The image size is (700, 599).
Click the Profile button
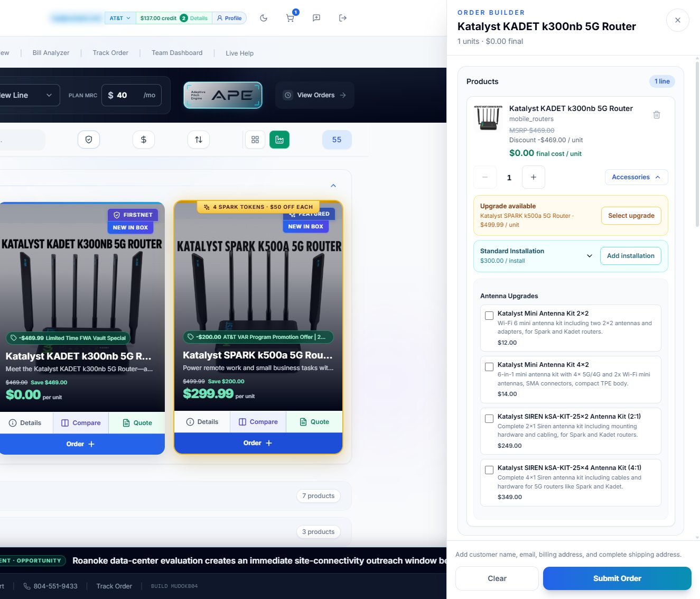[229, 18]
